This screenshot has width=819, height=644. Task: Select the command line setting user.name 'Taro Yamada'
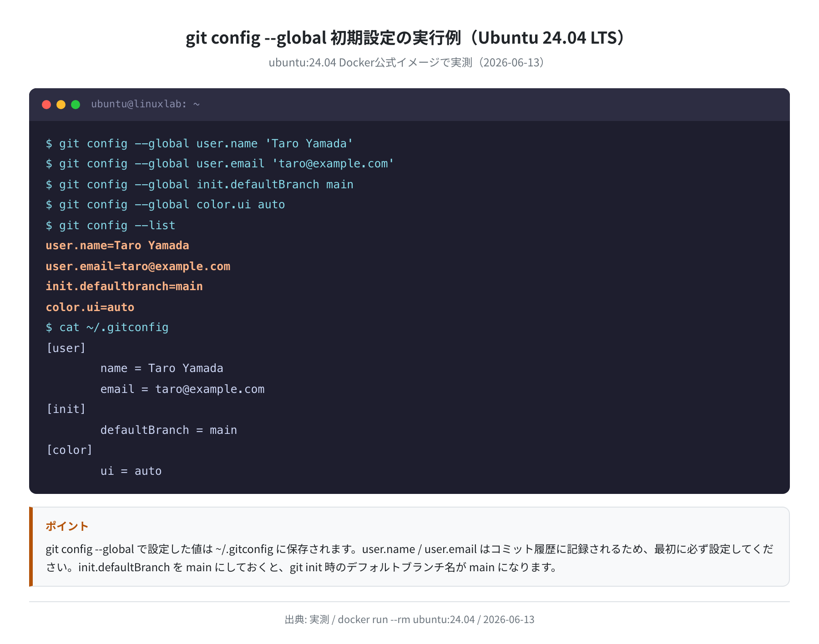[199, 144]
